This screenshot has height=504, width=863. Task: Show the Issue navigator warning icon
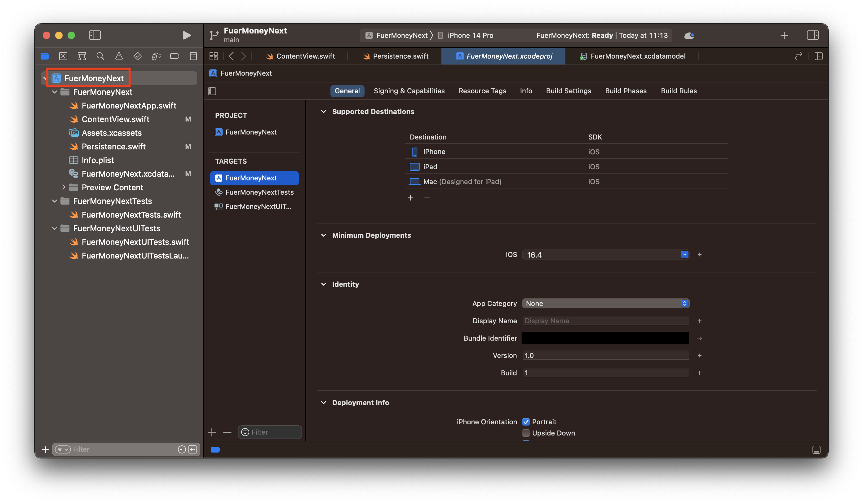coord(118,56)
